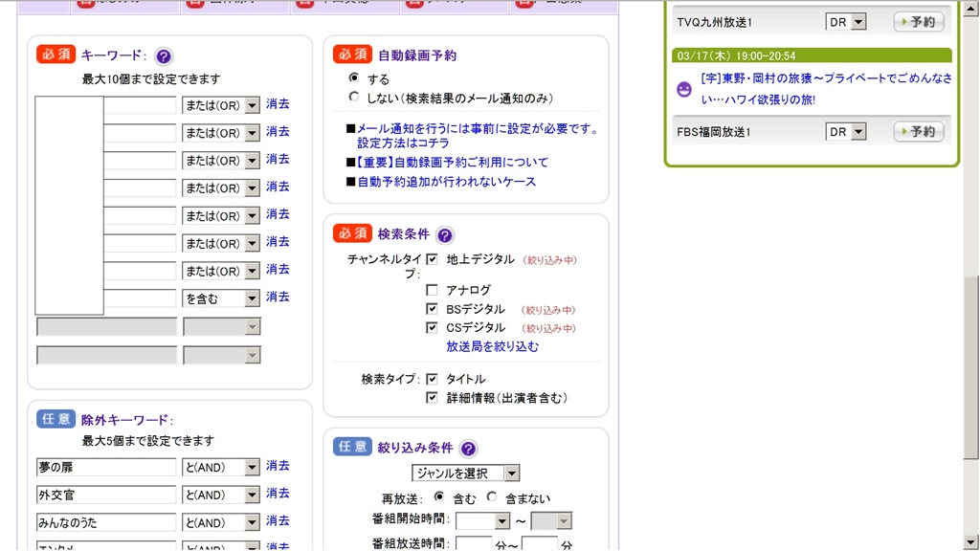This screenshot has height=551, width=980.
Task: Select the する auto-recording radio button
Action: 354,78
